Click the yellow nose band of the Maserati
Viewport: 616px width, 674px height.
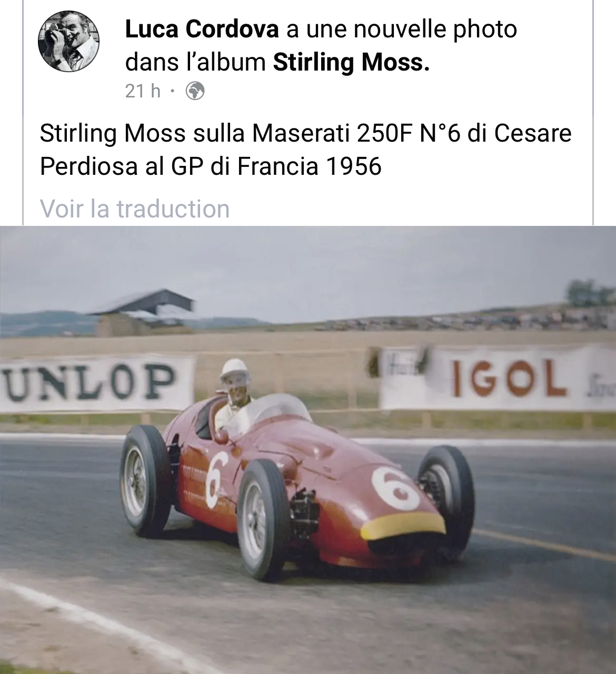402,527
